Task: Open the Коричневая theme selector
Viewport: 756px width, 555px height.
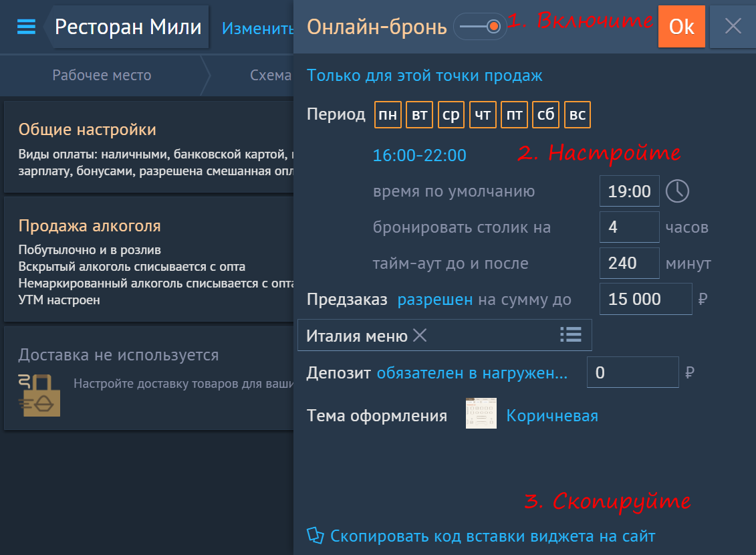Action: coord(551,416)
